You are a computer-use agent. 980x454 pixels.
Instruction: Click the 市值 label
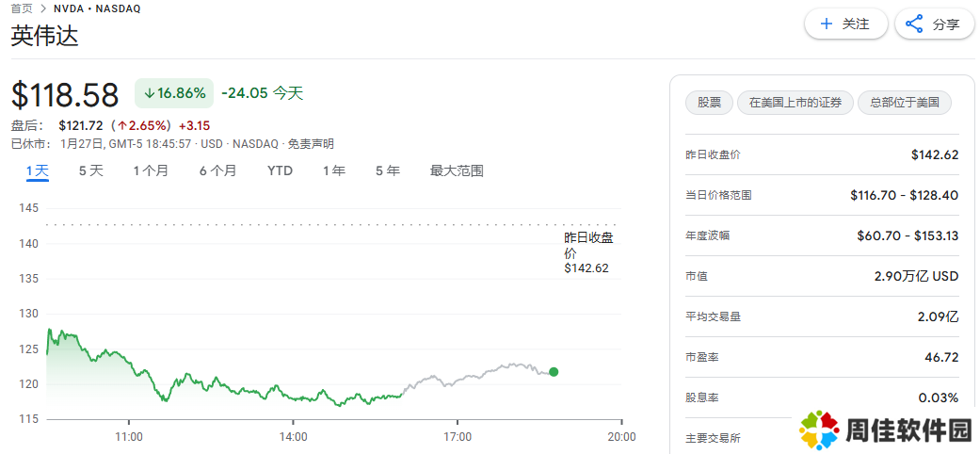(697, 276)
